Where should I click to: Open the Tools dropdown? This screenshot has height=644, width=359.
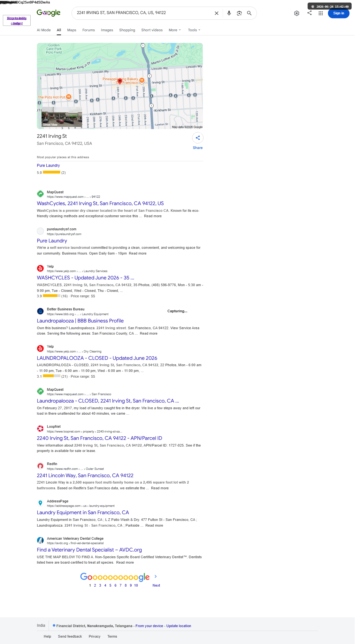click(194, 30)
